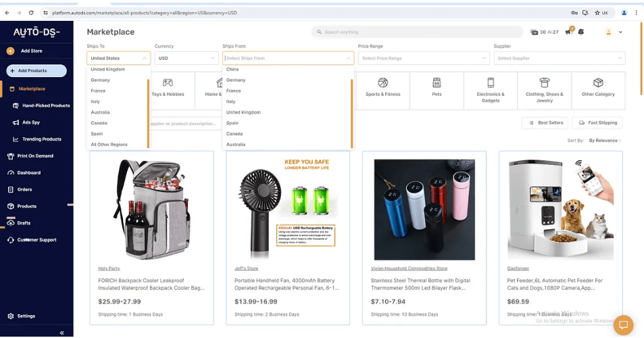Open the browser three-dot menu

point(636,13)
